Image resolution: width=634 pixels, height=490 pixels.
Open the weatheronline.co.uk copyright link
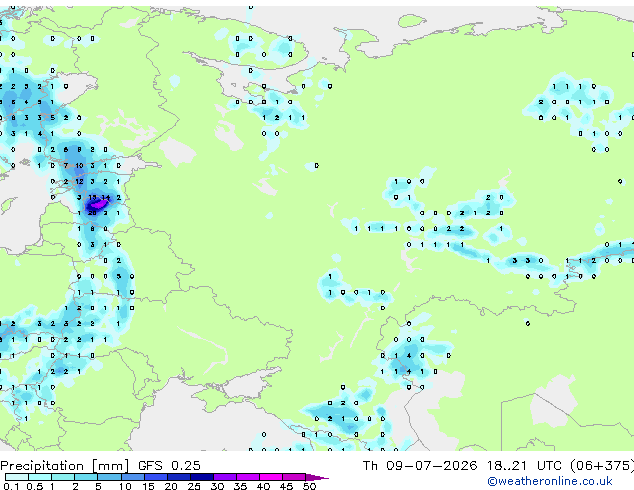(x=550, y=481)
